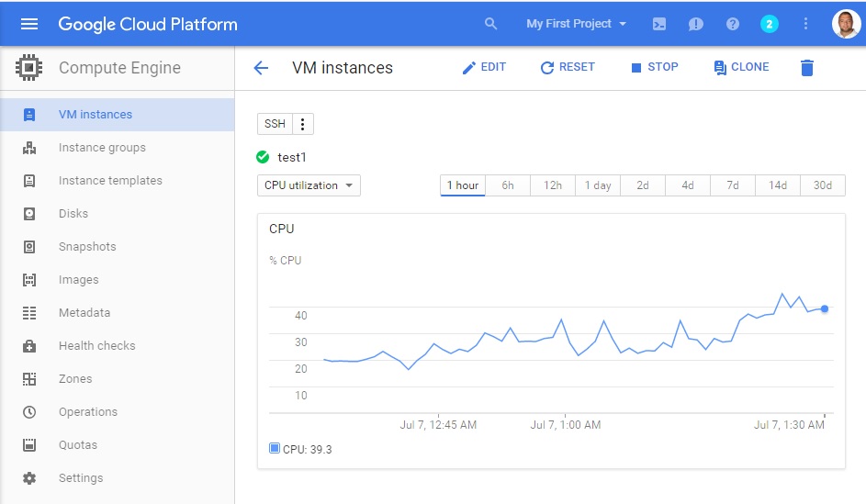
Task: Open the user account avatar
Action: click(x=846, y=24)
